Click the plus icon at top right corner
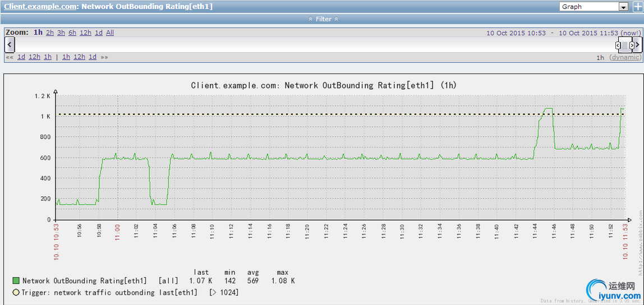This screenshot has width=644, height=305. pyautogui.click(x=637, y=7)
